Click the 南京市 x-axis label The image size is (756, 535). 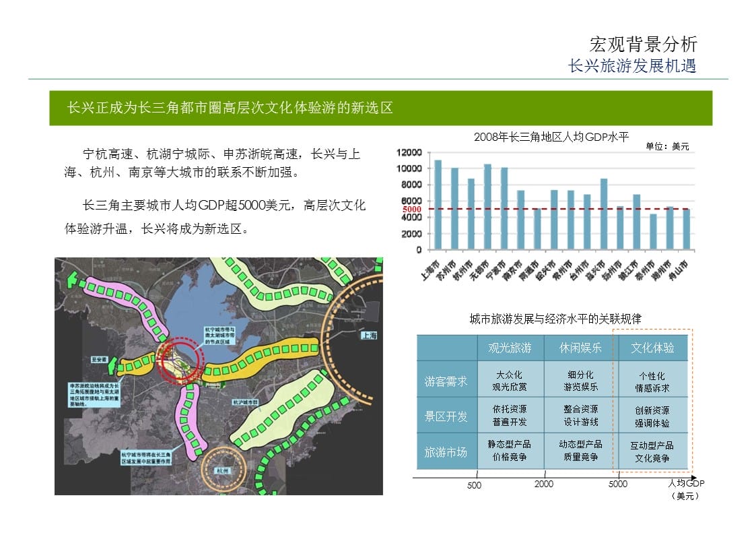tap(512, 270)
